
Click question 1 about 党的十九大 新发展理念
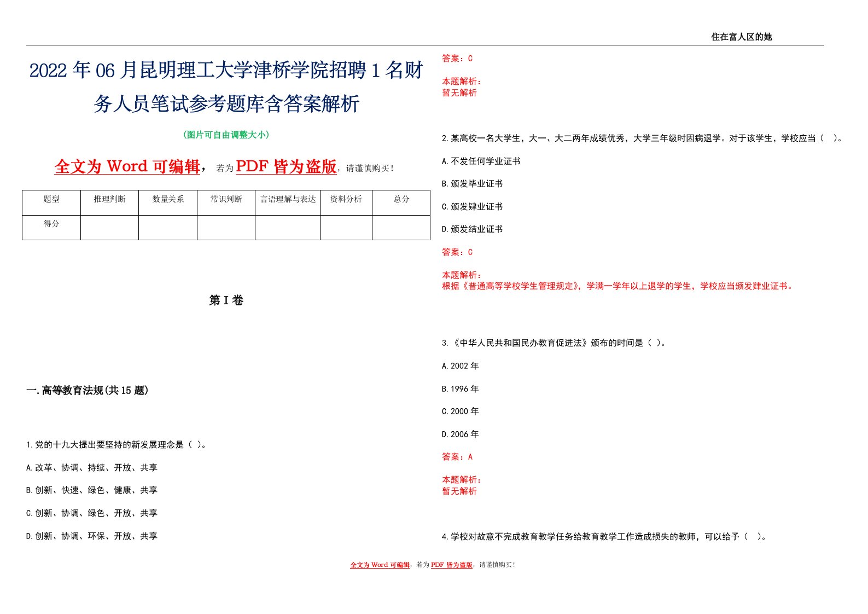pos(118,445)
